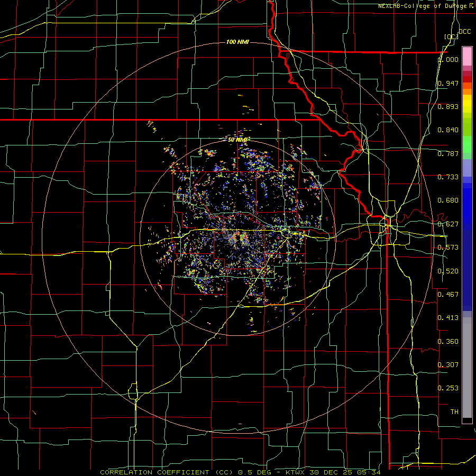Viewport: 476px width, 476px height.
Task: Click the 0.787 scale value
Action: (x=448, y=153)
